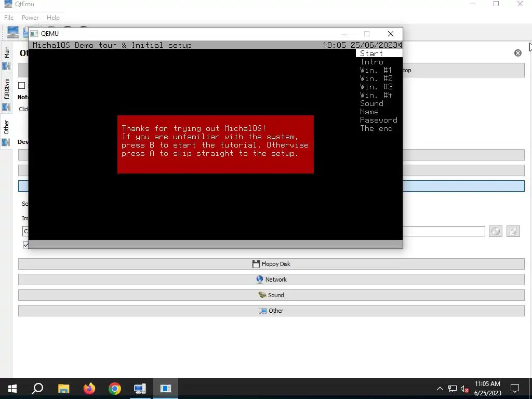The image size is (532, 399).
Task: Select 'Win. #1' in the tour list
Action: [376, 70]
